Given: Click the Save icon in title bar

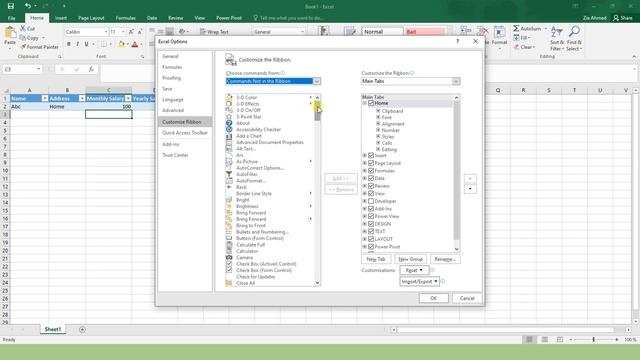Looking at the screenshot, I should click(x=11, y=6).
